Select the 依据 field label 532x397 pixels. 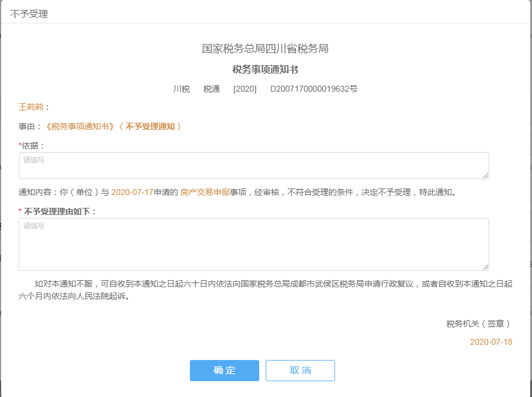point(32,146)
